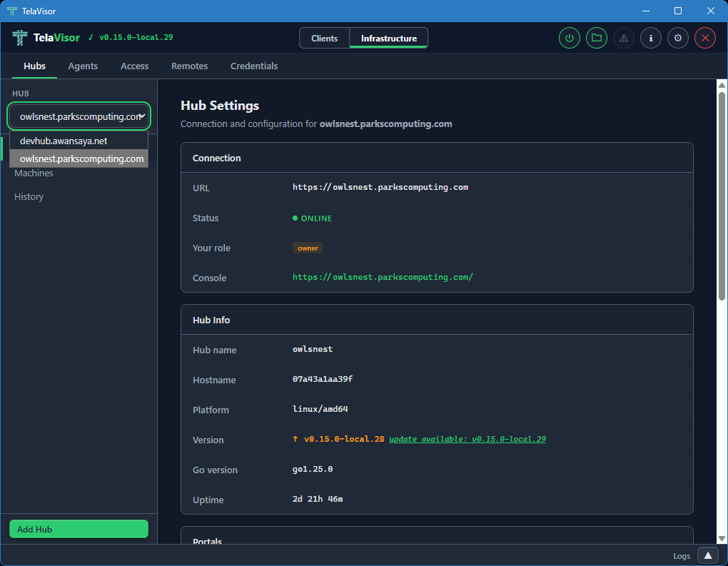Screen dimensions: 728x566
Task: Minimize the TelaVisor window
Action: (646, 11)
